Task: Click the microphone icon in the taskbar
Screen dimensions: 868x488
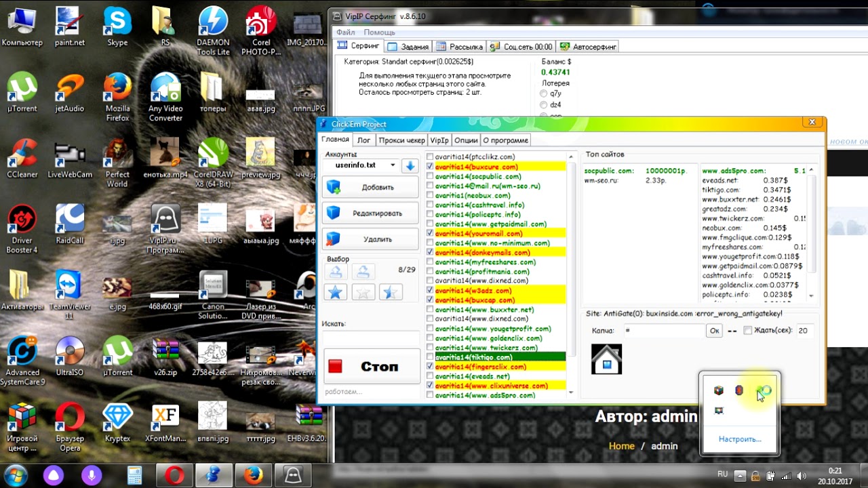Action: point(91,476)
